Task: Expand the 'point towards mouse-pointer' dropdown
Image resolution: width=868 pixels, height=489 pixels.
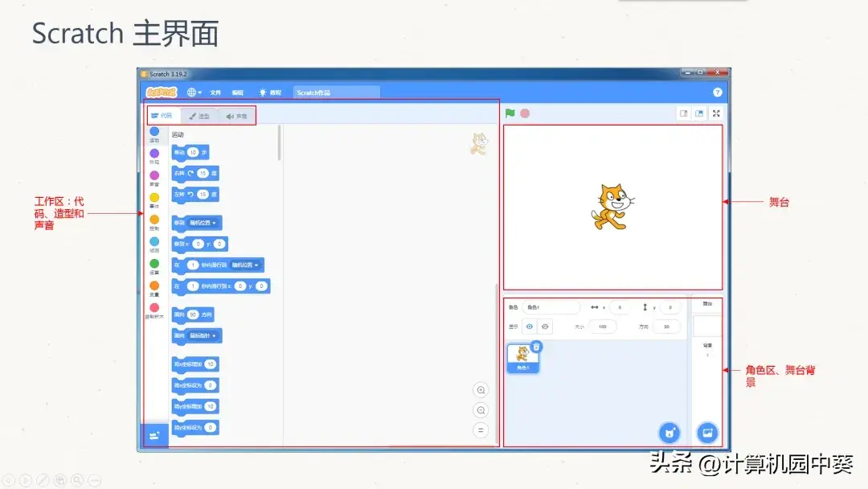Action: coord(203,335)
